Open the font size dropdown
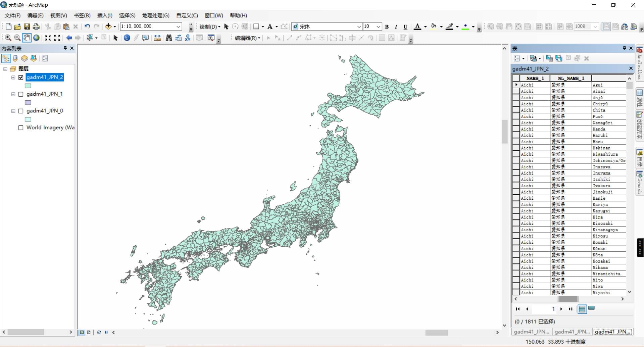Viewport: 644px width, 347px height. [379, 27]
